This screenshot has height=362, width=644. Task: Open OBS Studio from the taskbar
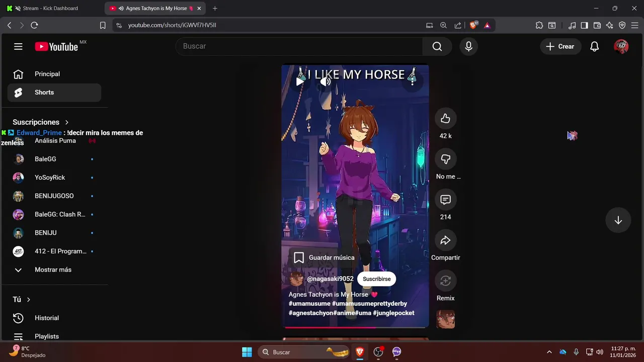coord(378,352)
